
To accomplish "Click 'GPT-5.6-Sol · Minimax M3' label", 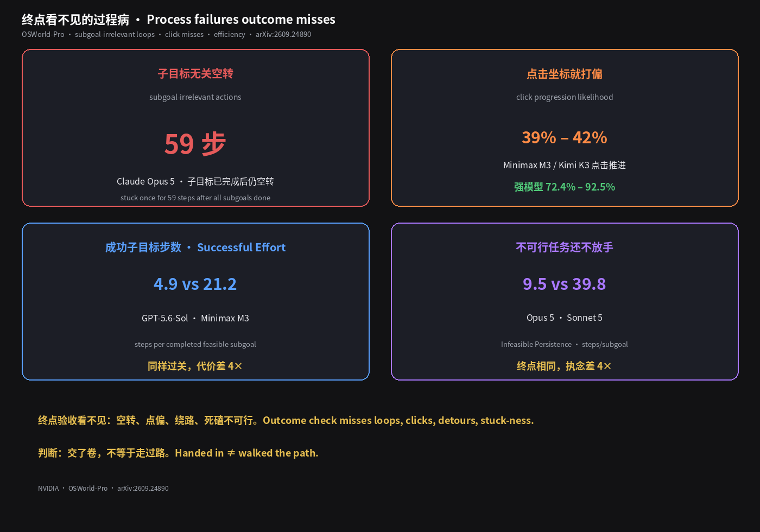I will 195,318.
